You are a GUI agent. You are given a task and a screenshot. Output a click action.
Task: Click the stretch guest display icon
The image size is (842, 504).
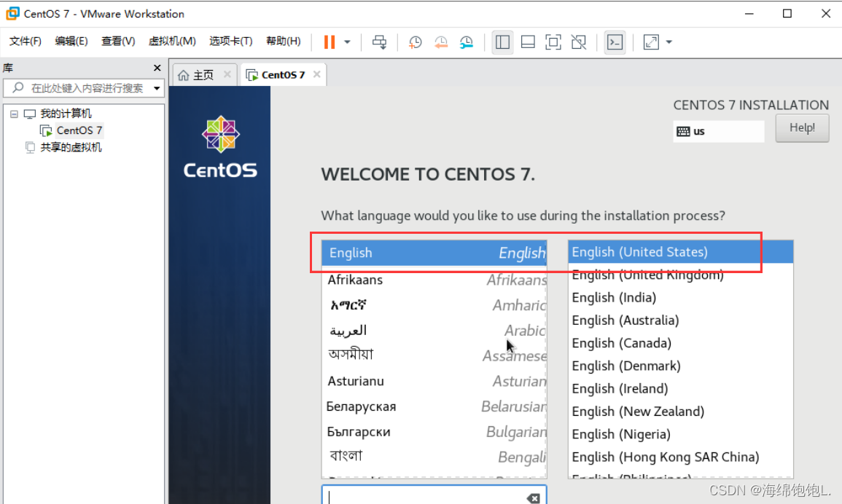tap(651, 42)
